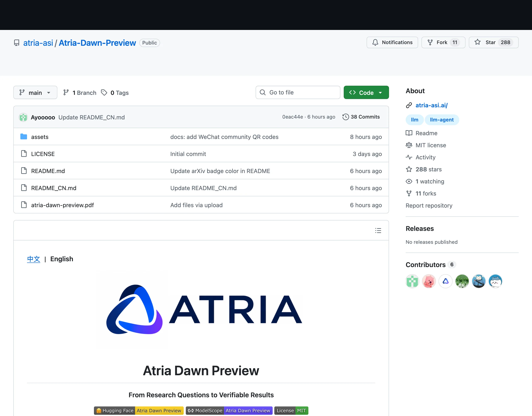The width and height of the screenshot is (532, 416).
Task: Click the scales icon next to MIT license
Action: 409,145
